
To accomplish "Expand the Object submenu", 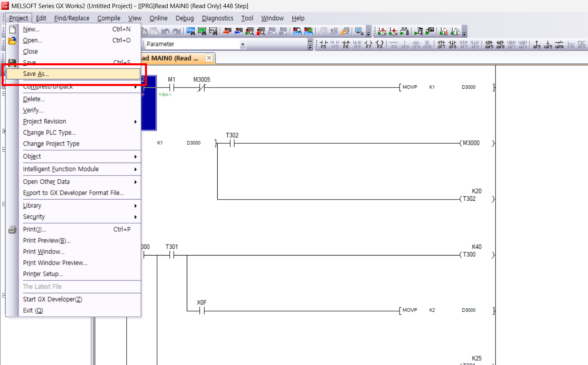I will tap(136, 157).
